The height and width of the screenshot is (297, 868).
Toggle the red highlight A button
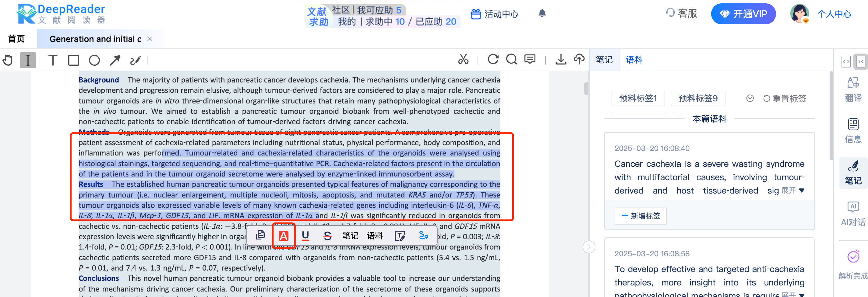click(x=284, y=236)
